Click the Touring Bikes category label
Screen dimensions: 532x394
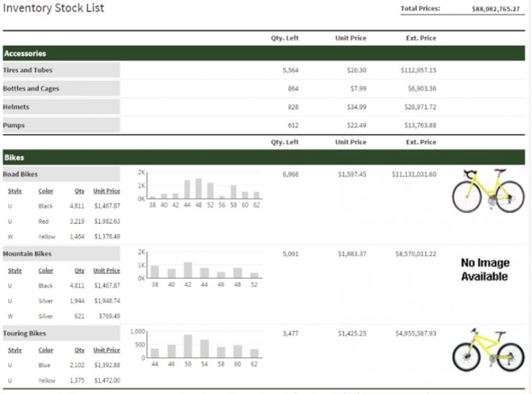pyautogui.click(x=24, y=334)
